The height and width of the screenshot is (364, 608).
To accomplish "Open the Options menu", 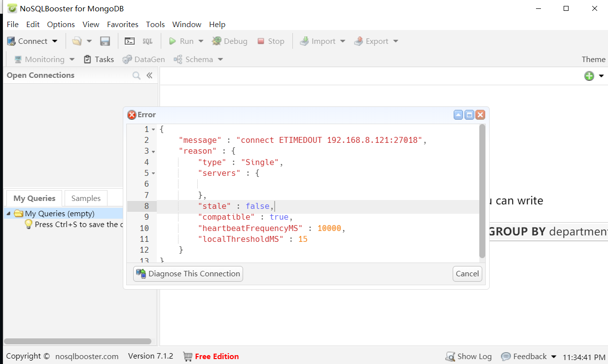I will click(61, 24).
